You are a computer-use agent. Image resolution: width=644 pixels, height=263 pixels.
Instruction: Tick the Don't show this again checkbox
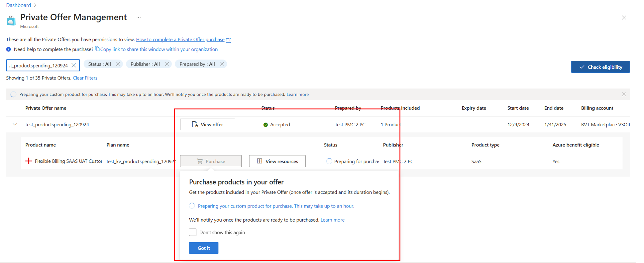[x=193, y=232]
